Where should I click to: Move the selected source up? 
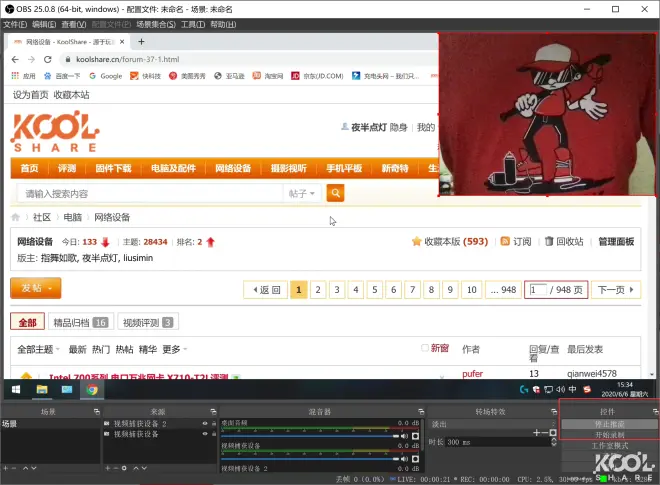tap(136, 468)
